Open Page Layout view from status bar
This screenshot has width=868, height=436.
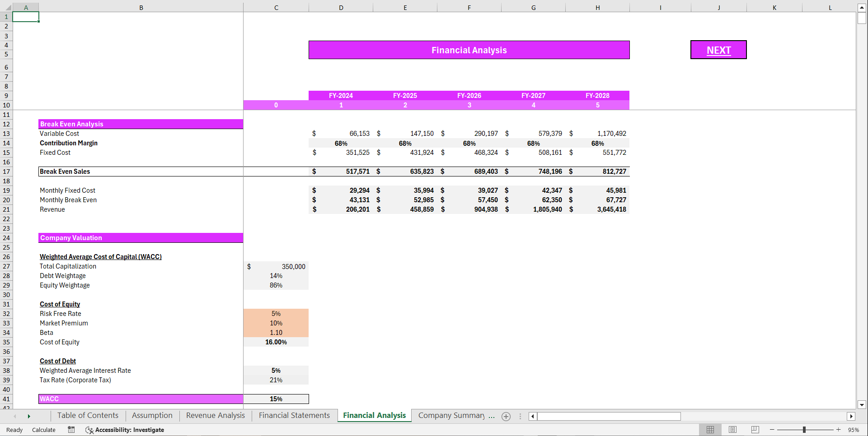pos(732,430)
